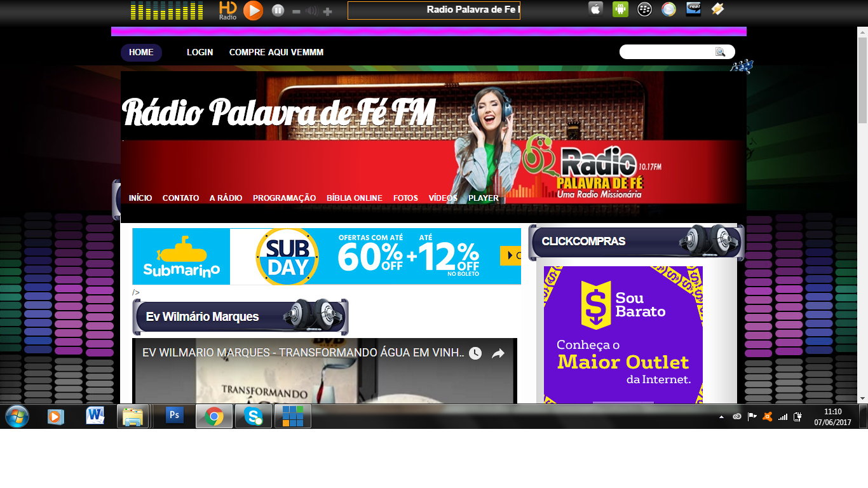Go to COMPRE AQUI VEMMM

[x=276, y=52]
